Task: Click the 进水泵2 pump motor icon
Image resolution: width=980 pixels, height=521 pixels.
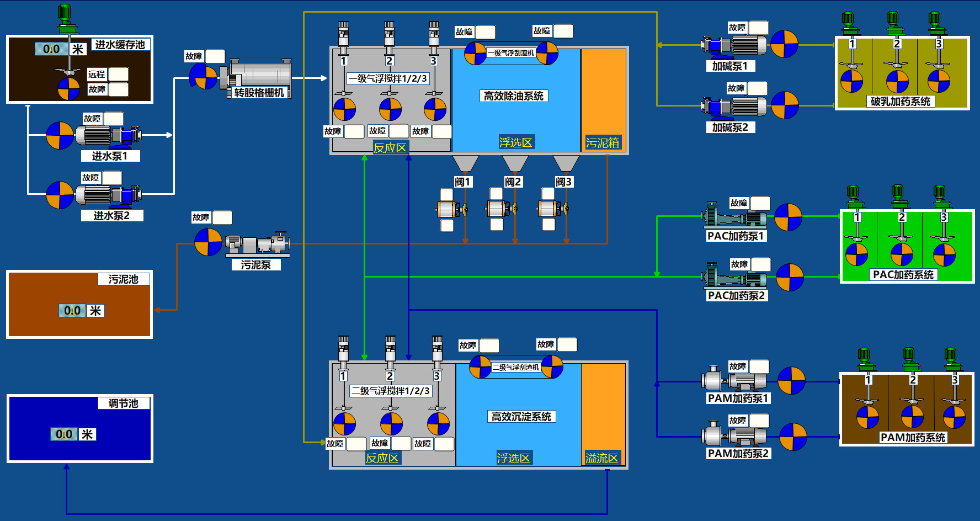Action: coord(108,194)
